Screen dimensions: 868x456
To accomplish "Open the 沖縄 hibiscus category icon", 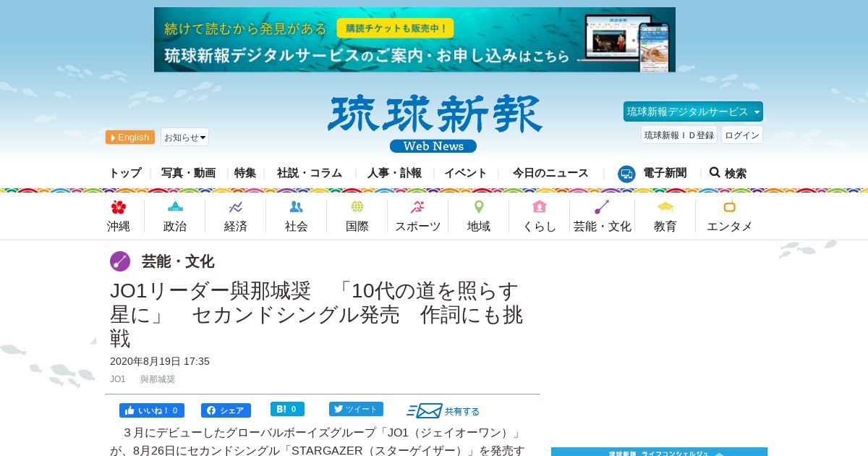I will point(119,207).
